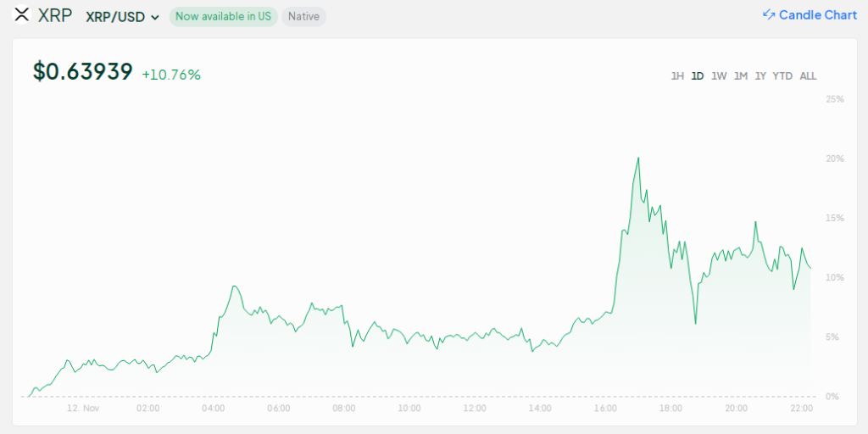Select the Native badge
The width and height of the screenshot is (868, 434).
[x=303, y=17]
